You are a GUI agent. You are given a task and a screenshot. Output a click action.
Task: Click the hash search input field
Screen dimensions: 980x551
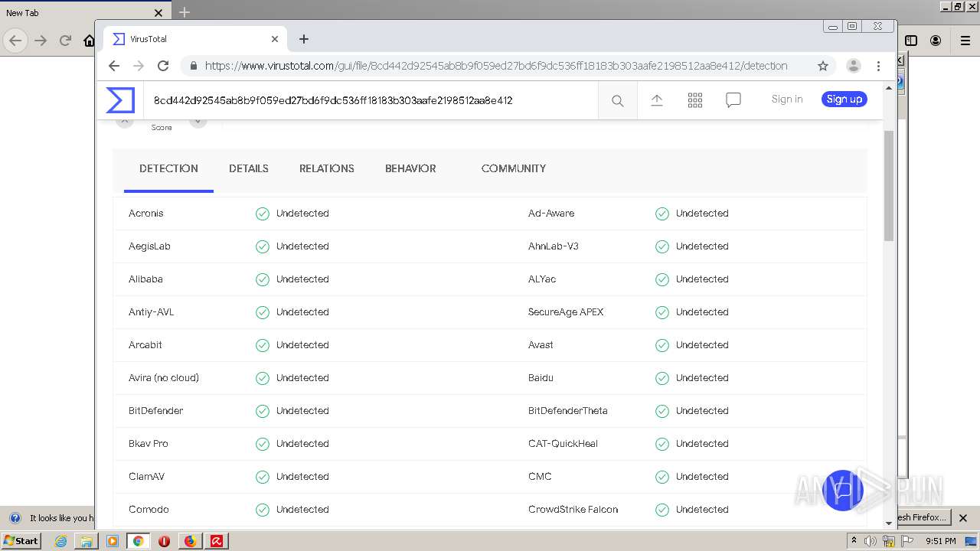pos(371,100)
